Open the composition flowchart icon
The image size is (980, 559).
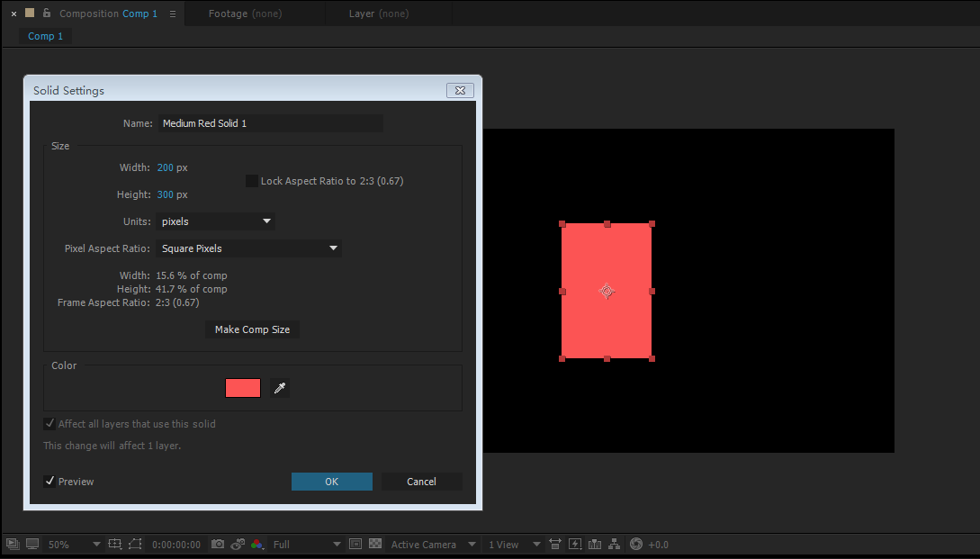pyautogui.click(x=615, y=545)
